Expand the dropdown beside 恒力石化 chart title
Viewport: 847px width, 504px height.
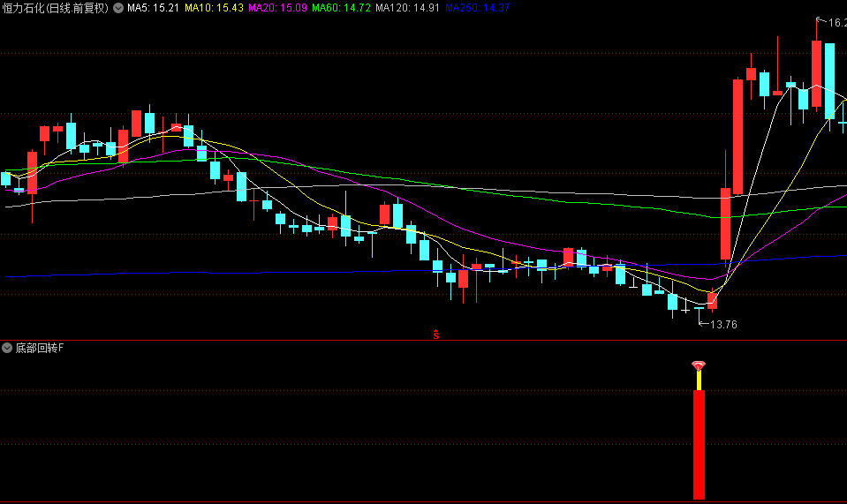(x=118, y=8)
